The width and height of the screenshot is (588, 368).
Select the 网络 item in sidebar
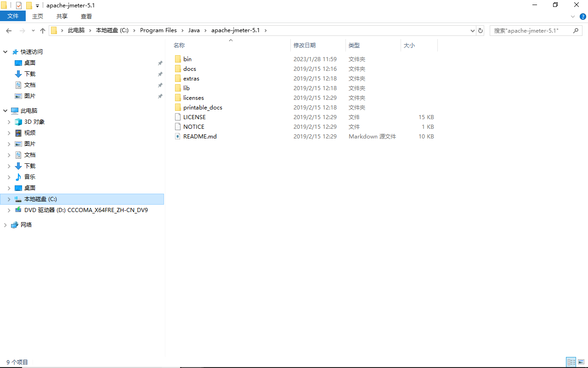26,225
